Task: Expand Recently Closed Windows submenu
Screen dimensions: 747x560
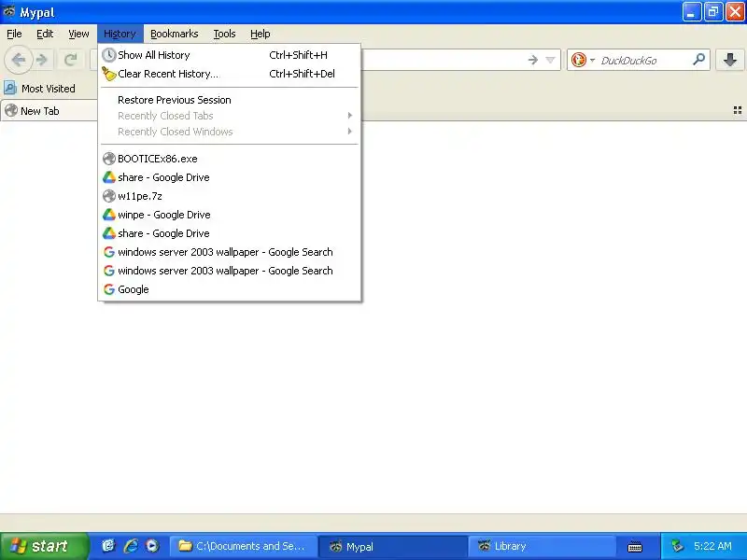Action: click(x=229, y=132)
